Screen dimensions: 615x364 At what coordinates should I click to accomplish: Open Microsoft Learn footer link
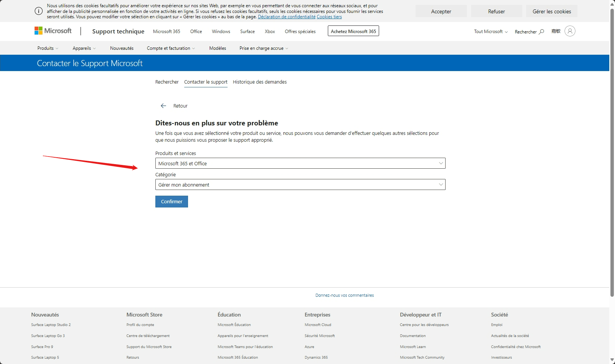[413, 347]
